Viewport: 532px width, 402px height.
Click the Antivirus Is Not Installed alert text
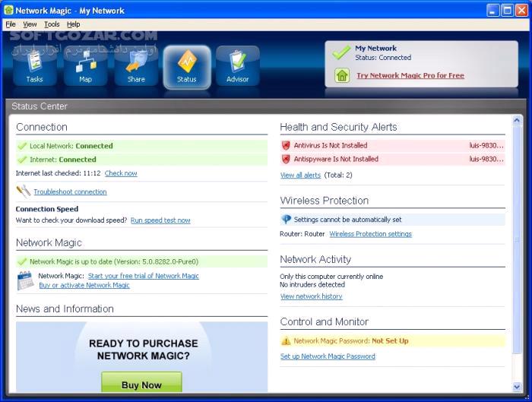point(331,146)
